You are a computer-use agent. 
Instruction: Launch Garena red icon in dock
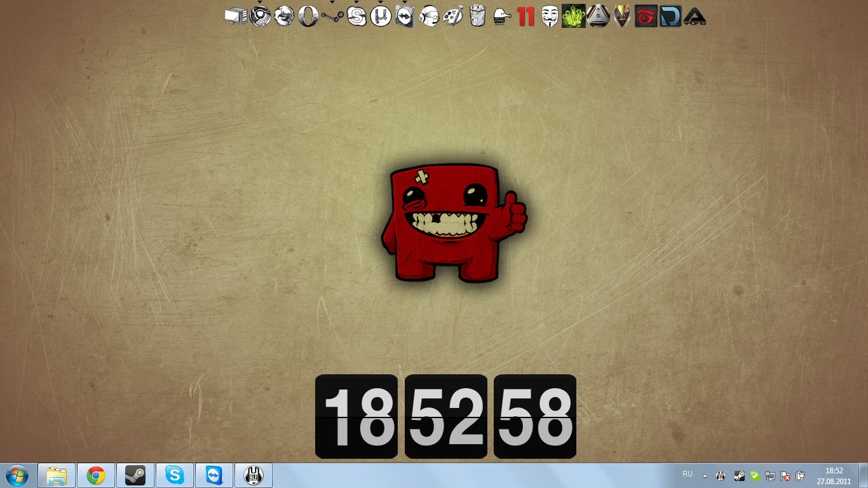pyautogui.click(x=646, y=16)
